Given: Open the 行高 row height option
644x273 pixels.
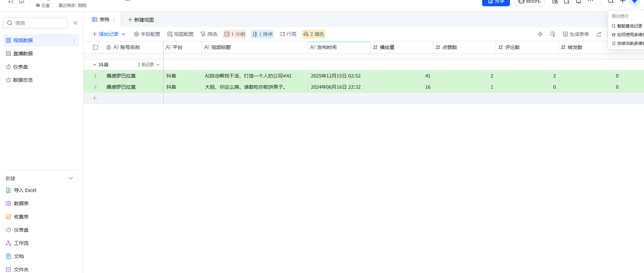Looking at the screenshot, I should point(288,34).
